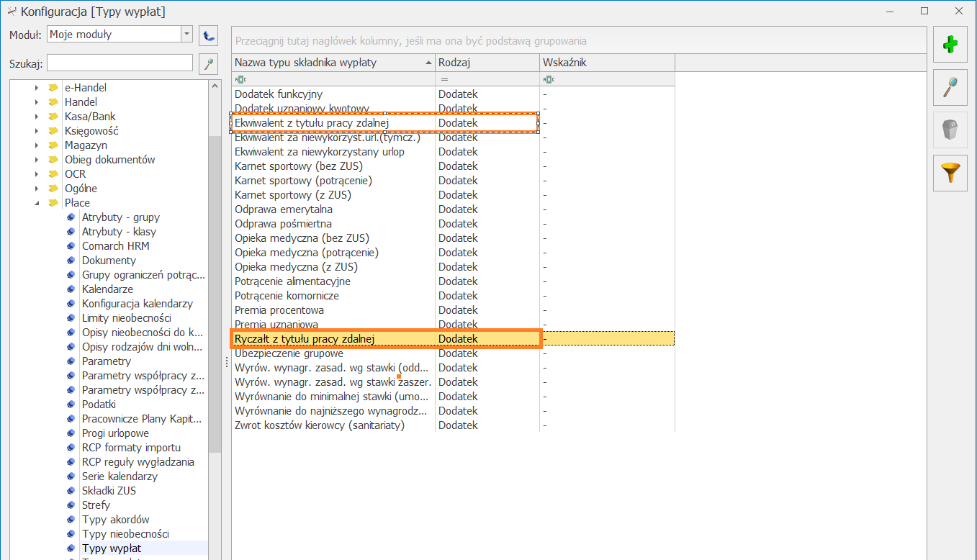
Task: Open Limity nieobecności tree item
Action: pos(127,318)
